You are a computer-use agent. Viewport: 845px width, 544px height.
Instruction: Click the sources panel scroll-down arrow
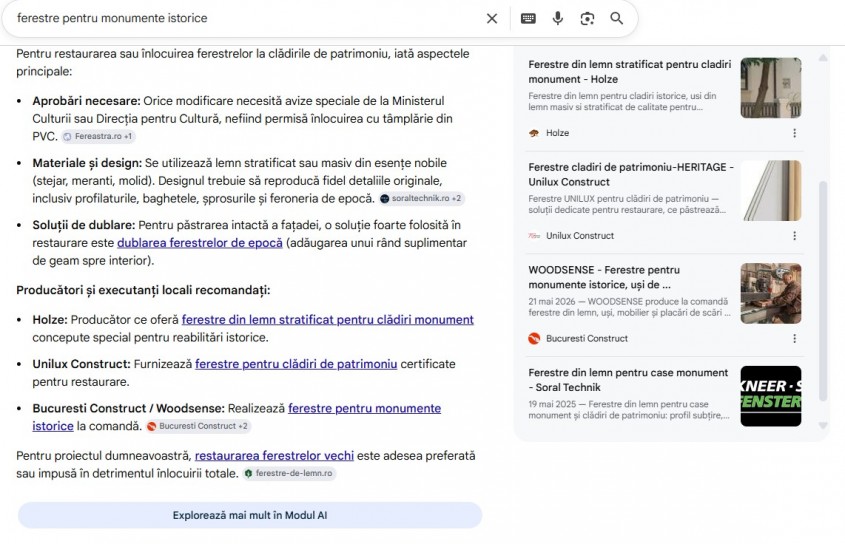coord(823,426)
